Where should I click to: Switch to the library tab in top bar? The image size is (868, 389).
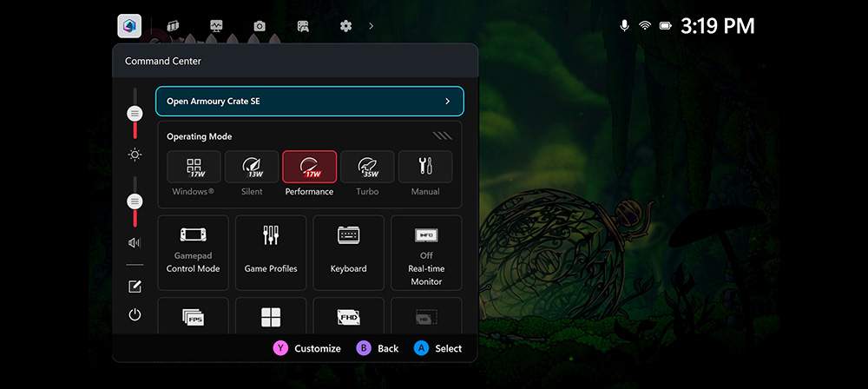click(x=174, y=26)
